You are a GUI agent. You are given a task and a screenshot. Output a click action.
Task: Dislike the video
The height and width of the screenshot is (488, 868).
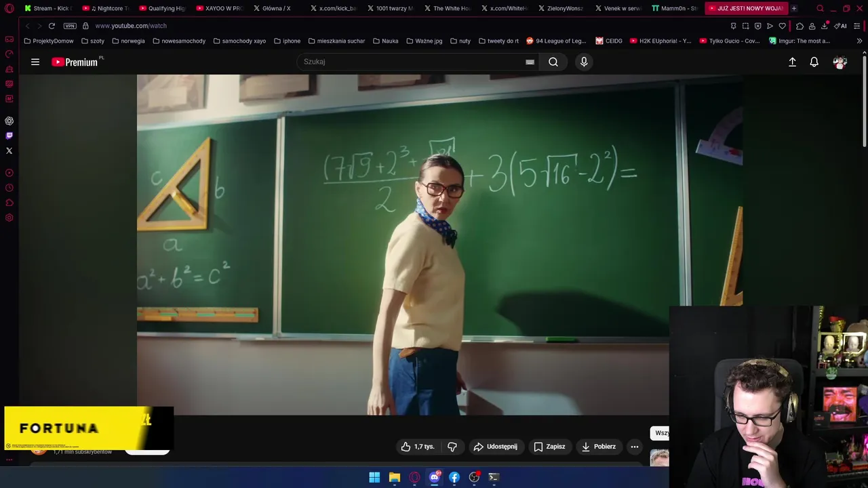pyautogui.click(x=452, y=447)
